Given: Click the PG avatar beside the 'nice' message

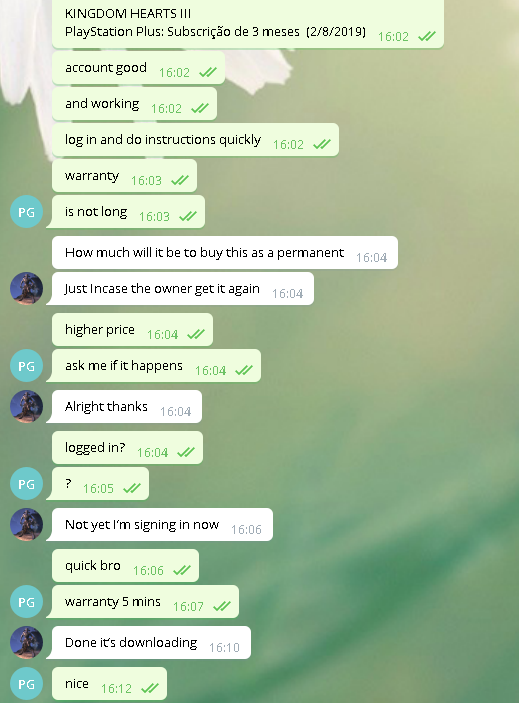Looking at the screenshot, I should coord(26,684).
